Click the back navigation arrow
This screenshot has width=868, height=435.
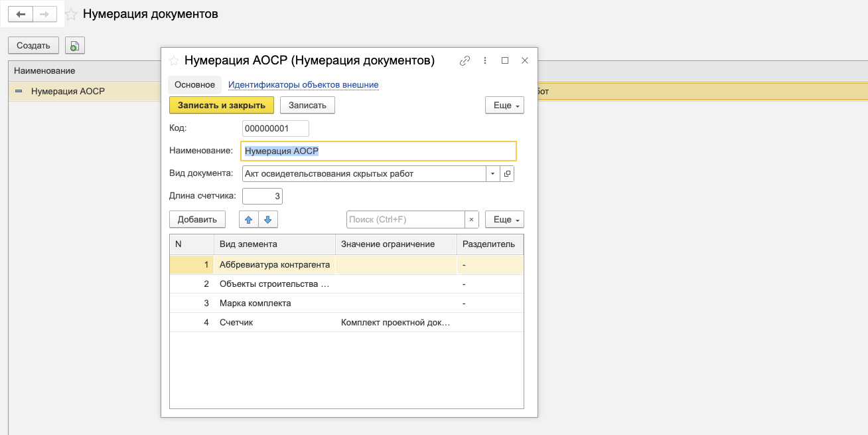[21, 14]
